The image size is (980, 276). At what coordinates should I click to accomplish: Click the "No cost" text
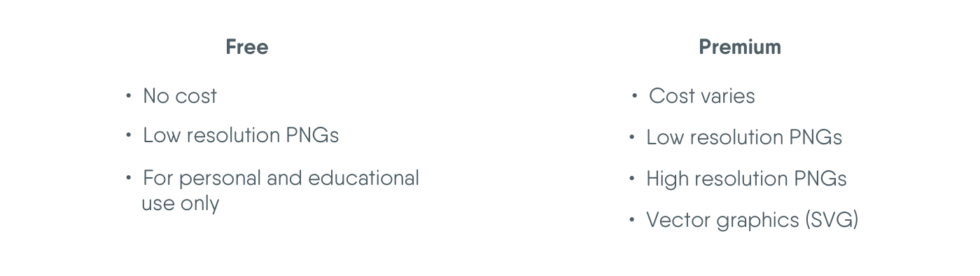180,96
